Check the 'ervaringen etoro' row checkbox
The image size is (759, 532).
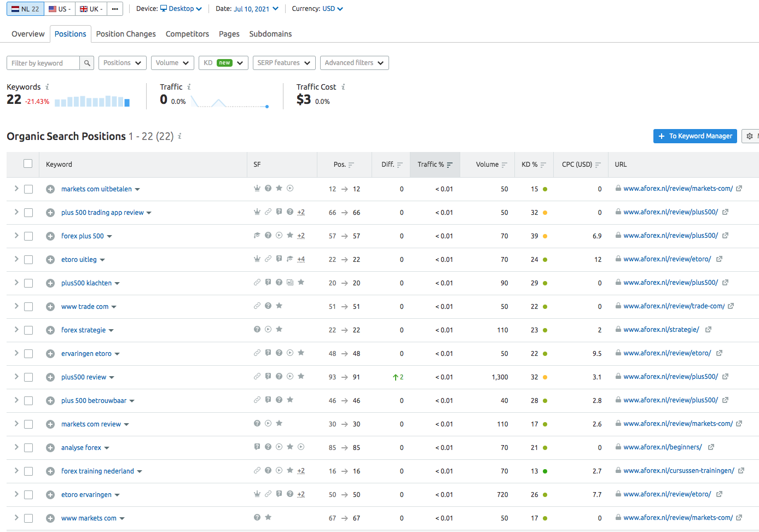[x=28, y=354]
